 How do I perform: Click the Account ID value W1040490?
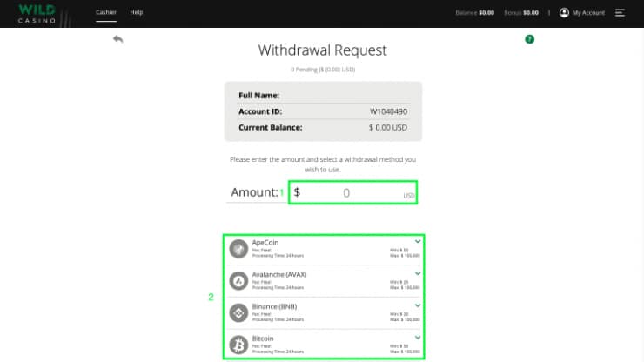tap(388, 111)
